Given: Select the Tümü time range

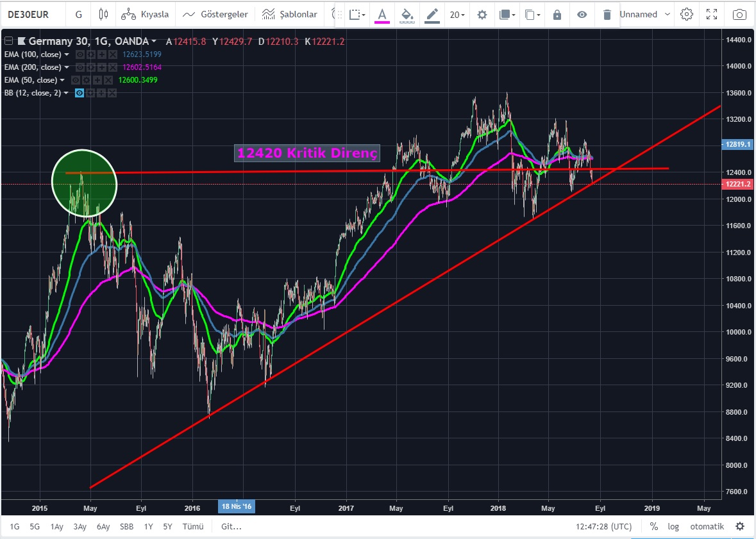Looking at the screenshot, I should (193, 526).
